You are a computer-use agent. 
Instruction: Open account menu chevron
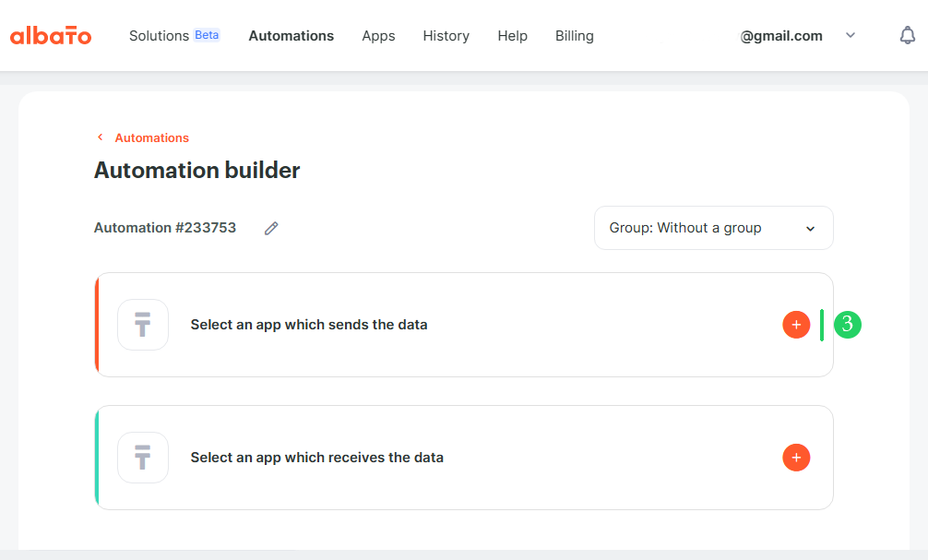[x=851, y=35]
